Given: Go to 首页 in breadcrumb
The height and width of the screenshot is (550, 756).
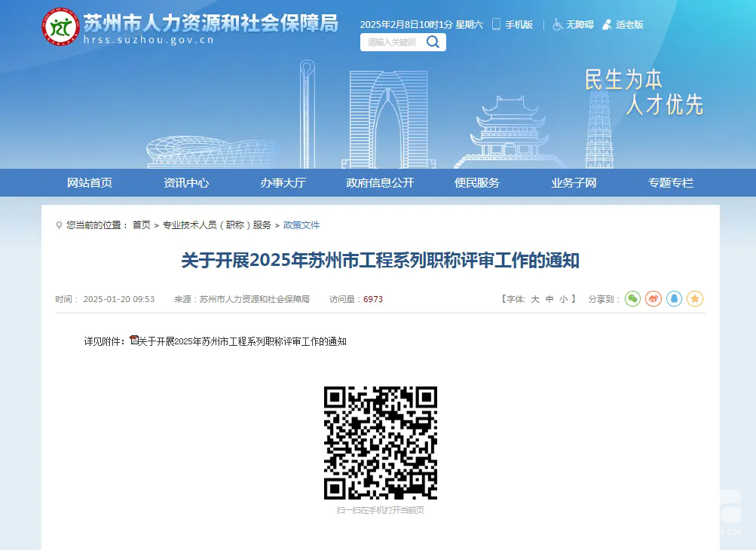Looking at the screenshot, I should point(141,225).
